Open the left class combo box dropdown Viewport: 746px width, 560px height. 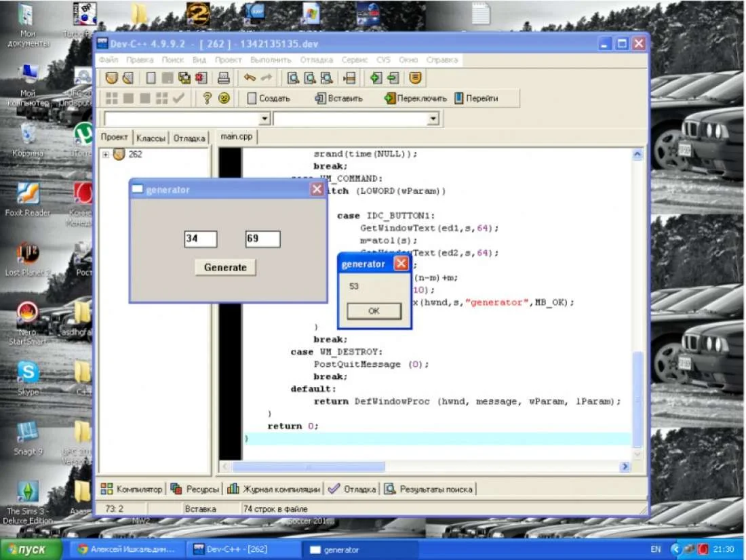click(264, 119)
